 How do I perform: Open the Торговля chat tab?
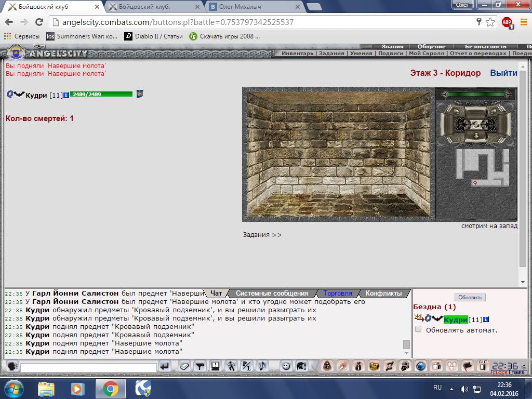(x=338, y=293)
